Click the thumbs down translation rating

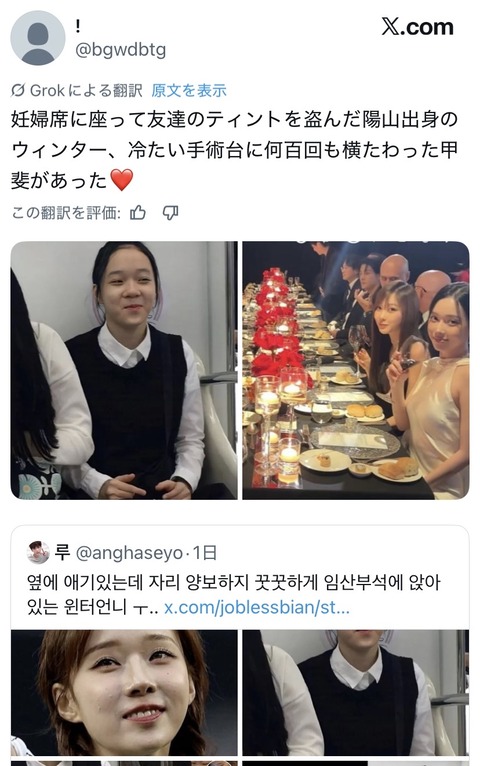click(x=170, y=213)
